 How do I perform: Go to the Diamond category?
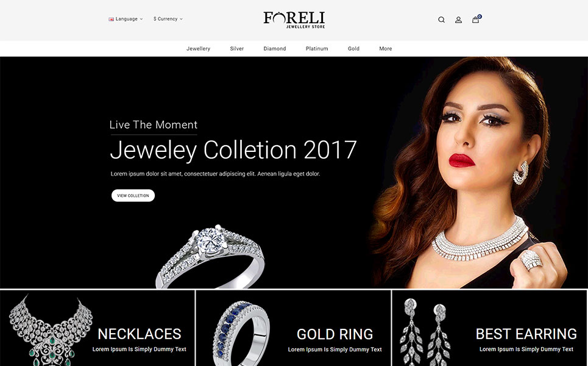pos(274,48)
